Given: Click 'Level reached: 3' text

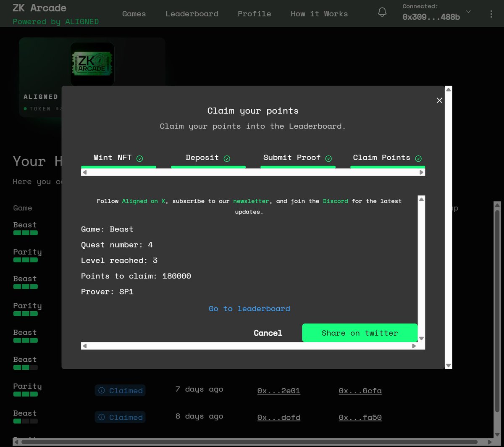Looking at the screenshot, I should tap(119, 260).
